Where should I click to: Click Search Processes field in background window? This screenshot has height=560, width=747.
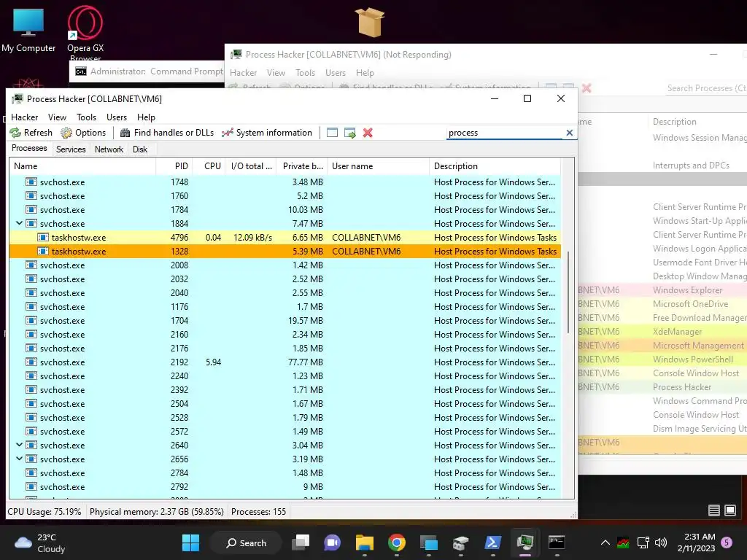pos(706,88)
